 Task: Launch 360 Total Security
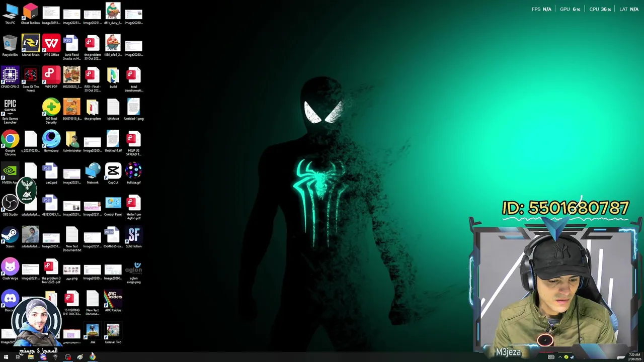(x=51, y=112)
